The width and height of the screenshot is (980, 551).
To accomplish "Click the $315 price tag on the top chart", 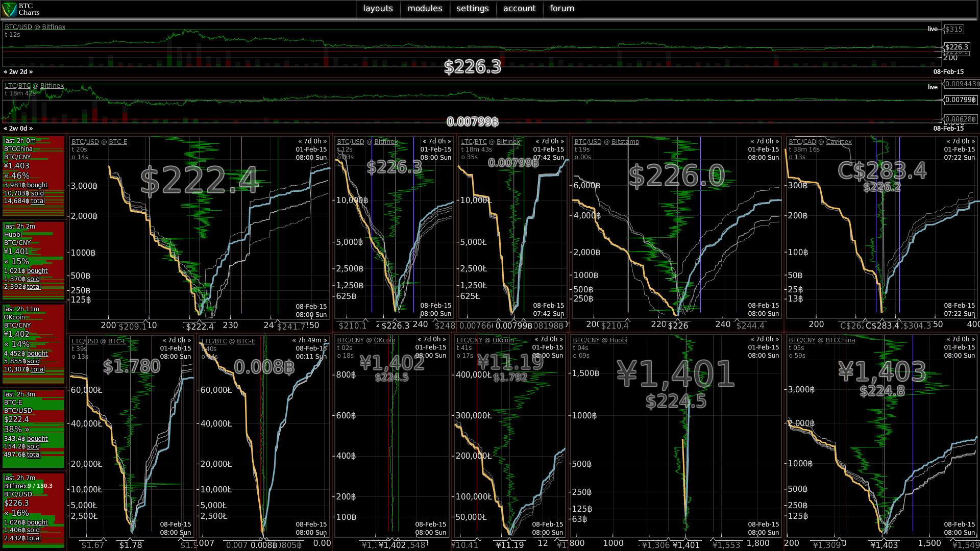I will pyautogui.click(x=953, y=29).
